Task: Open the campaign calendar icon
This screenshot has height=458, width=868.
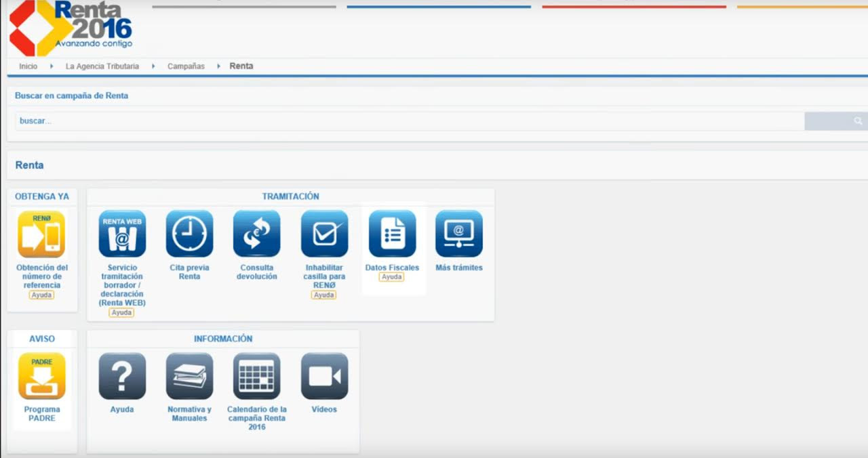Action: coord(257,376)
